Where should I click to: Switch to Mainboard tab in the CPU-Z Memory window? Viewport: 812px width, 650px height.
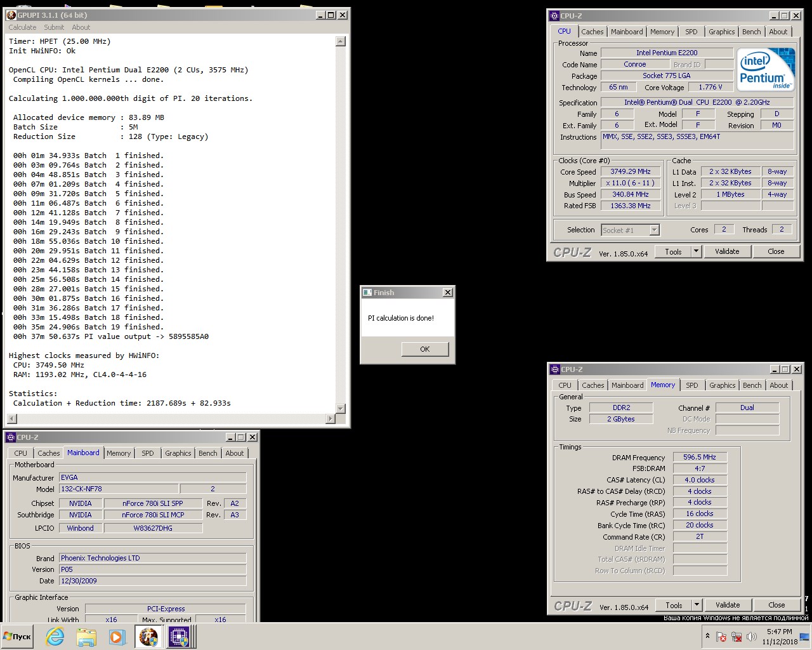click(x=627, y=385)
